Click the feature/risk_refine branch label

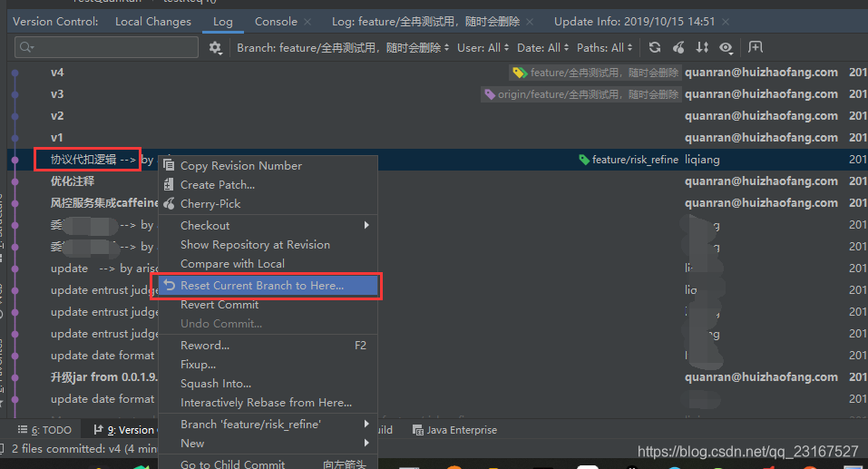[635, 160]
